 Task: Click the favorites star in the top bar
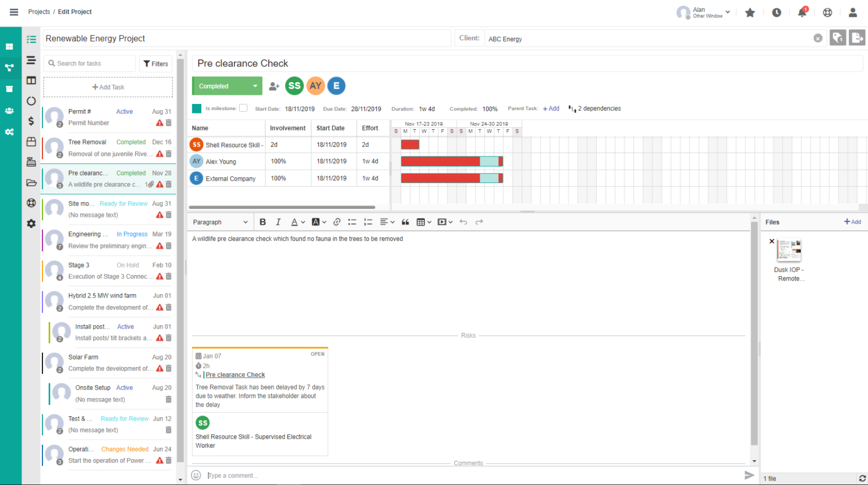tap(750, 12)
